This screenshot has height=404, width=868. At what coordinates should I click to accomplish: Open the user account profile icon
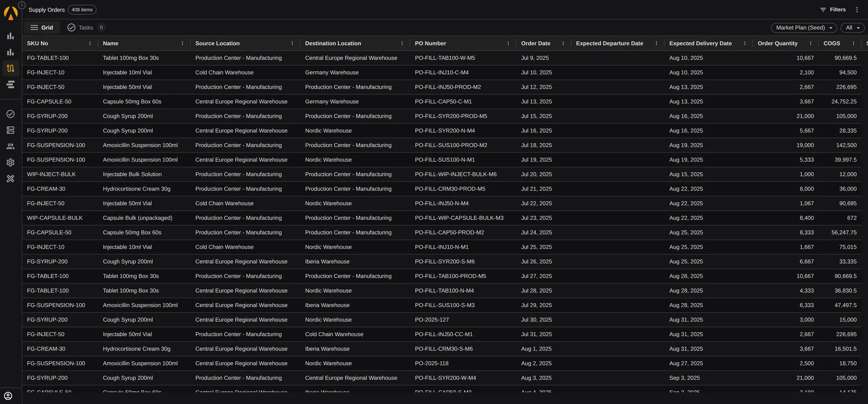(8, 396)
